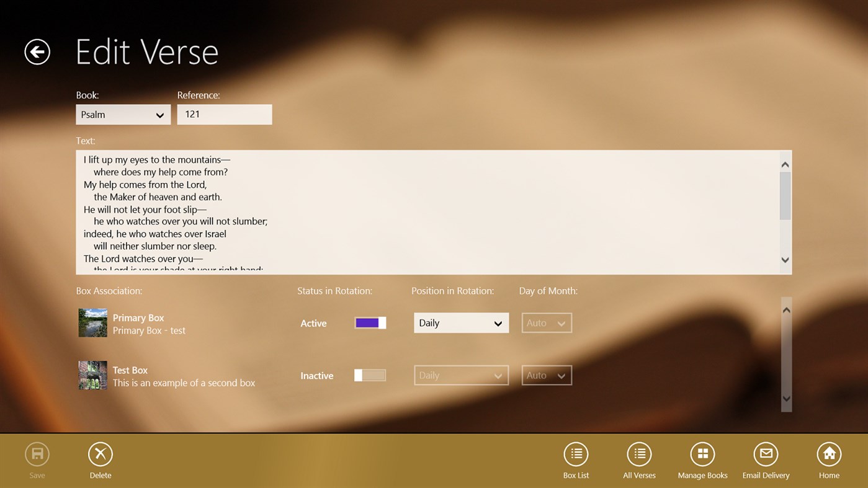Navigate back using the back arrow
The height and width of the screenshot is (488, 868).
pos(37,51)
